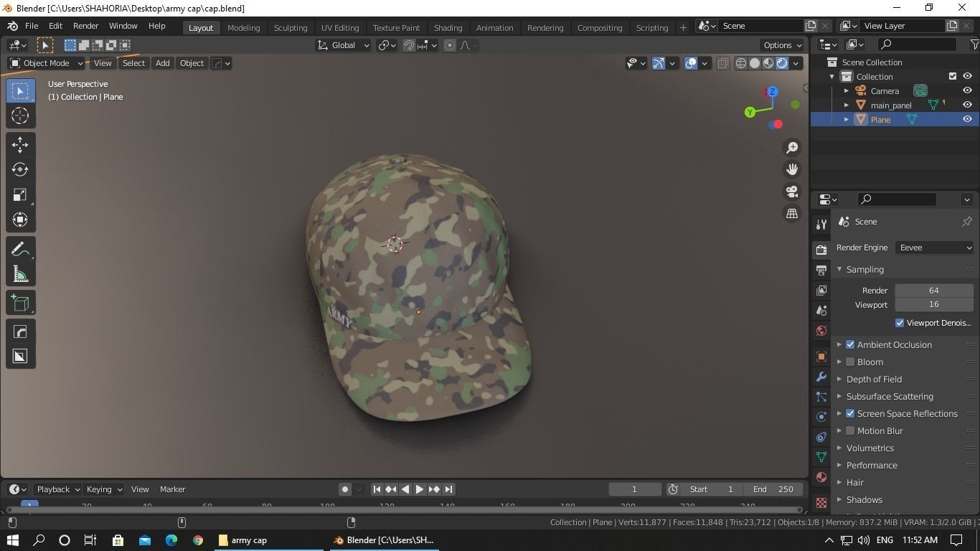The width and height of the screenshot is (980, 551).
Task: Toggle the camera view icon
Action: pos(792,192)
